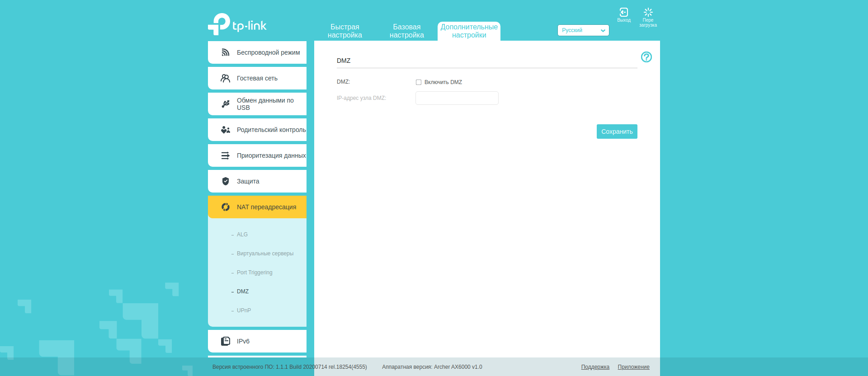This screenshot has height=376, width=868.
Task: Open Гостевая сеть guest network section
Action: (x=257, y=78)
